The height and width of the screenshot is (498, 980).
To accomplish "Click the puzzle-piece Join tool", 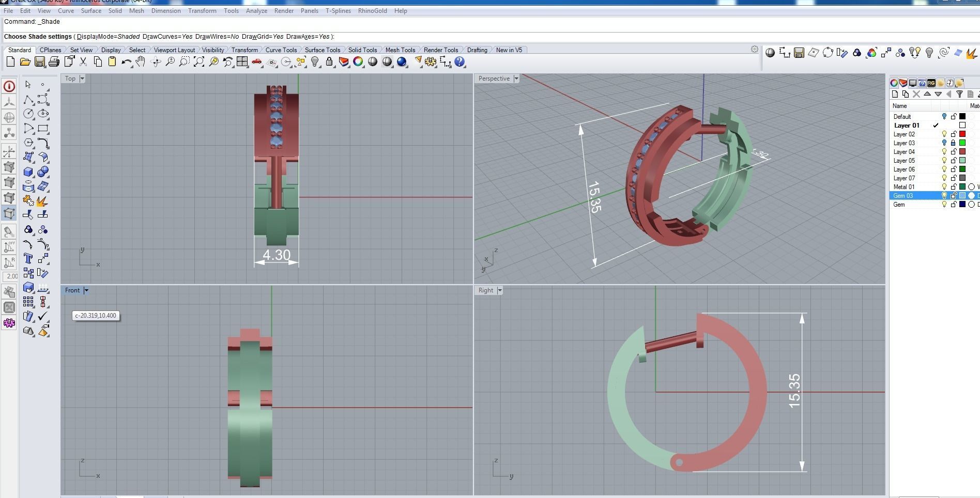I will click(28, 200).
